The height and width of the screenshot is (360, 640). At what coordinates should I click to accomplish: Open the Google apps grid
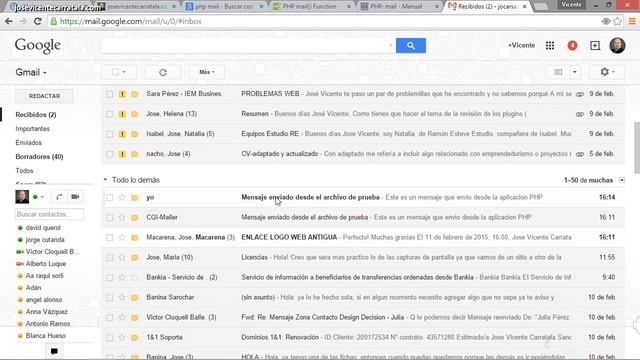pyautogui.click(x=550, y=46)
